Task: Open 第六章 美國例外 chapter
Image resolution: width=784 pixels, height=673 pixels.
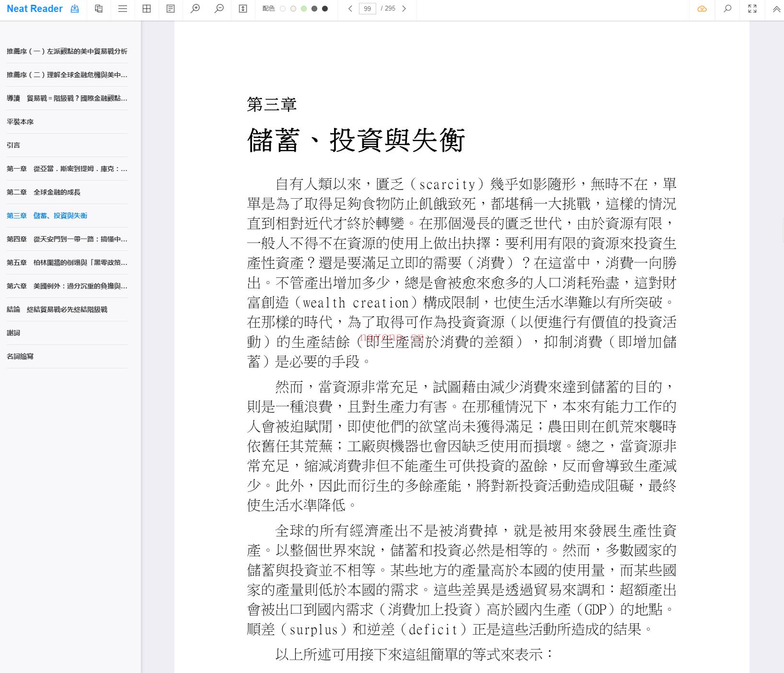Action: click(67, 286)
